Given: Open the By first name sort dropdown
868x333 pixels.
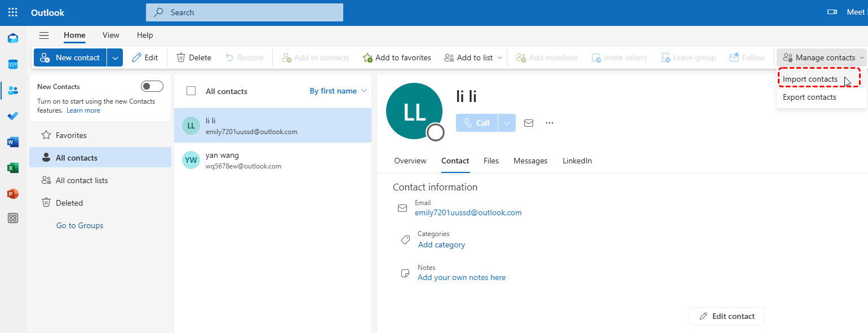Looking at the screenshot, I should 338,91.
